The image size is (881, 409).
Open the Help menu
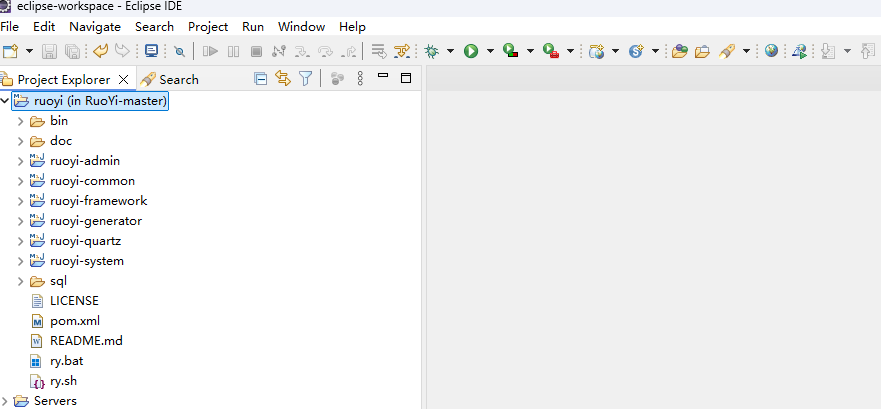[352, 26]
